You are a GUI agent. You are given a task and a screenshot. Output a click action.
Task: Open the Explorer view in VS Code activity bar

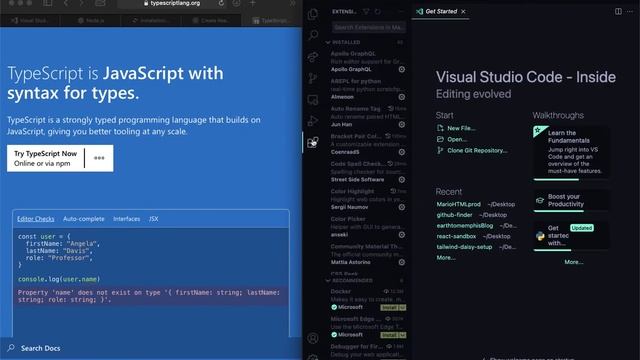[x=313, y=14]
